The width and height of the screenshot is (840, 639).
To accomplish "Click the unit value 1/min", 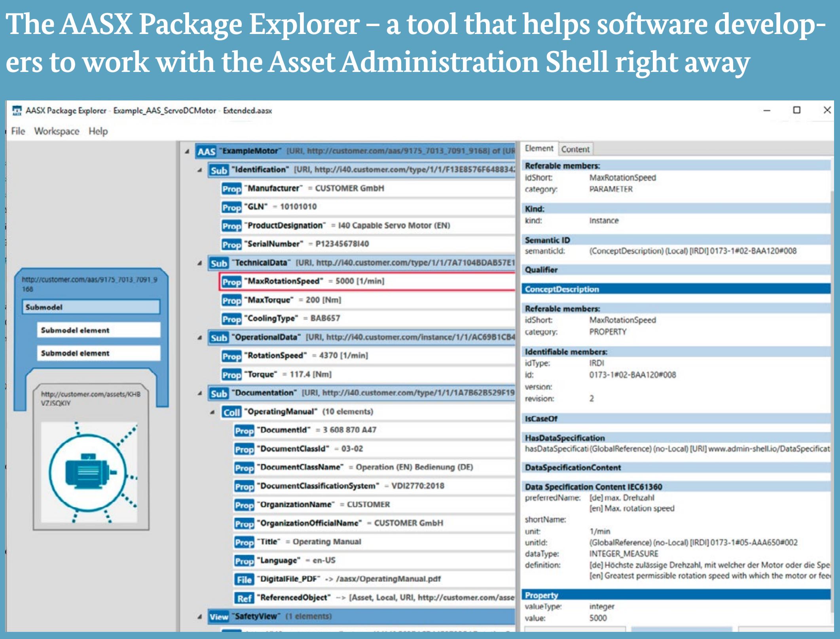I will pos(600,531).
